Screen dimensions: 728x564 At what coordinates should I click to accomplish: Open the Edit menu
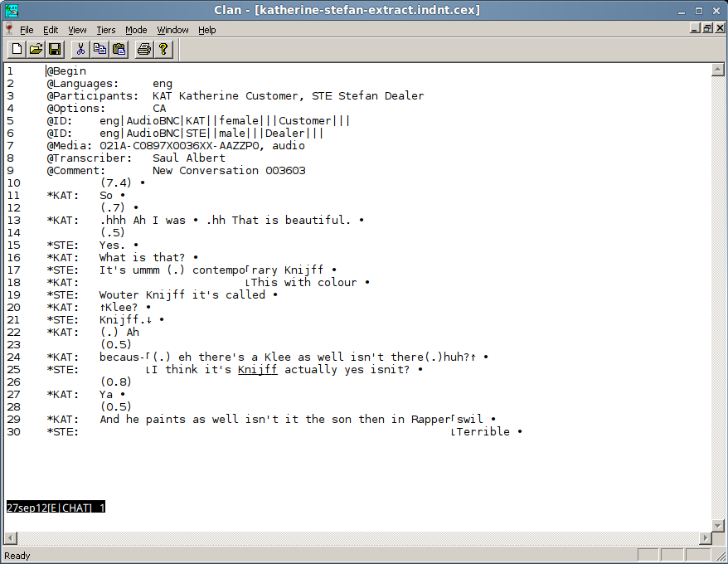click(x=51, y=30)
